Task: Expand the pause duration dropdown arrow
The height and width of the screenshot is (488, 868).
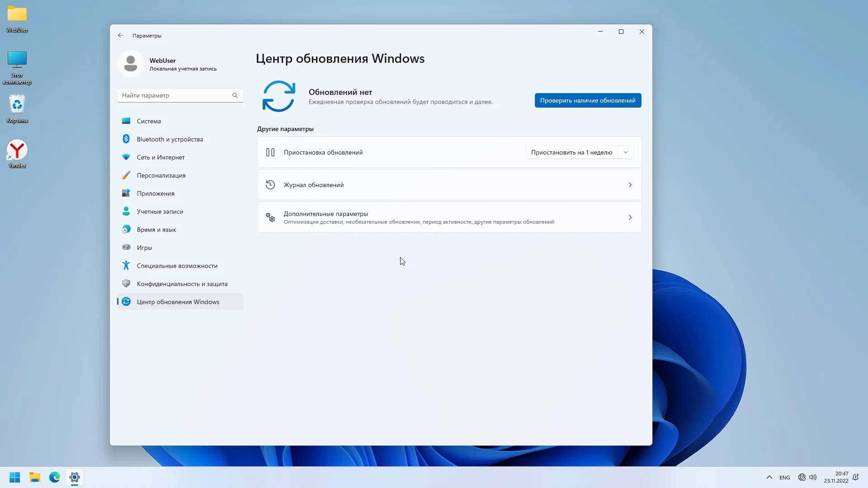Action: [626, 152]
